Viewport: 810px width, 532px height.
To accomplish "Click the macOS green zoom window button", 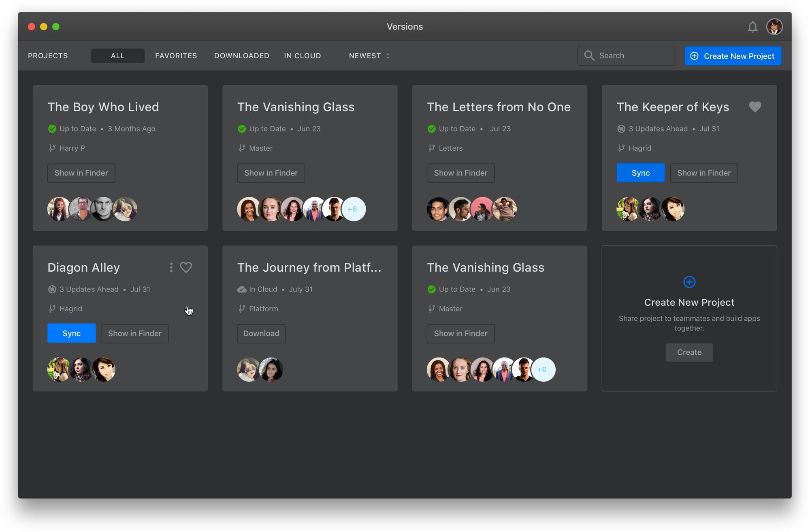I will [x=56, y=27].
